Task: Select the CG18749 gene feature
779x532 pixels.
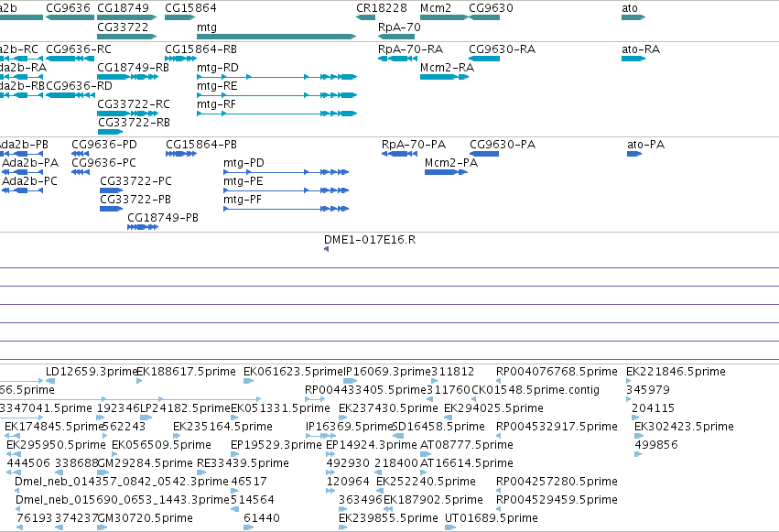Action: (x=126, y=17)
